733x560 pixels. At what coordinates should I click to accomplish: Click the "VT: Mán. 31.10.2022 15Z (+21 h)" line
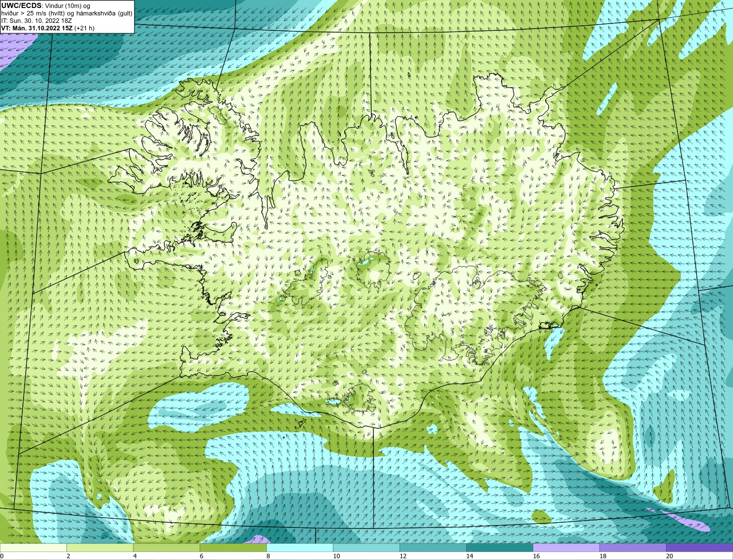[48, 28]
